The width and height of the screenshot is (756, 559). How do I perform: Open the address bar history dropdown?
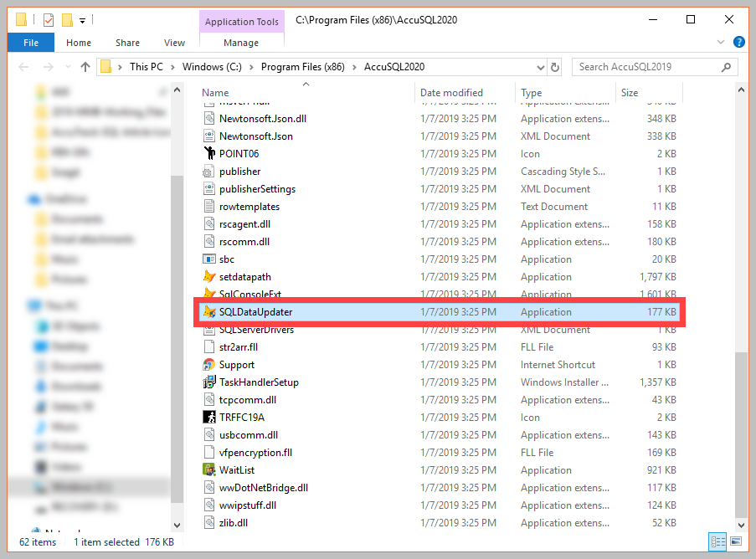[541, 68]
